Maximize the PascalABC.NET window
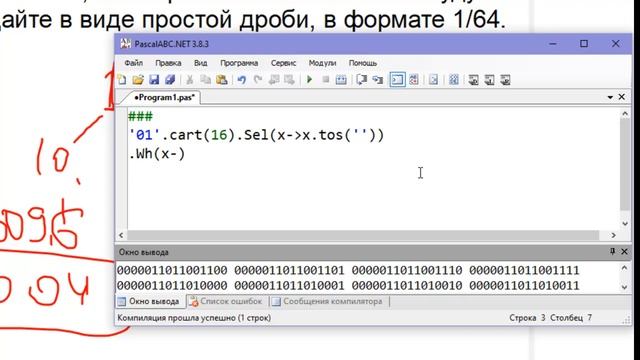The height and width of the screenshot is (360, 640). (x=584, y=44)
